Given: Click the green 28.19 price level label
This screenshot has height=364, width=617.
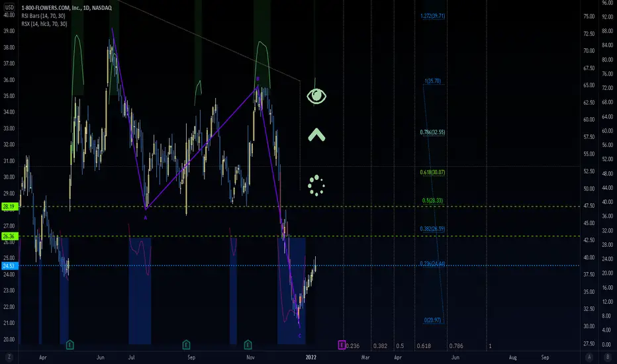Looking at the screenshot, I should [x=9, y=206].
